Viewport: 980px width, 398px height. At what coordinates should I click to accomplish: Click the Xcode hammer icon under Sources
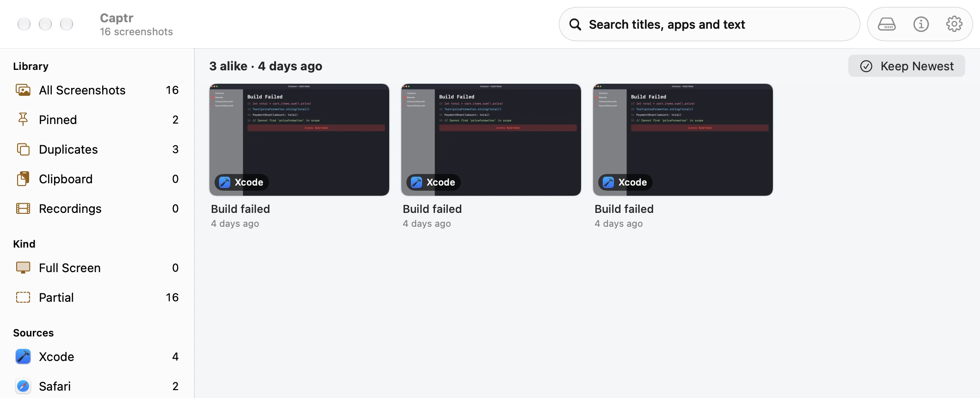[23, 356]
